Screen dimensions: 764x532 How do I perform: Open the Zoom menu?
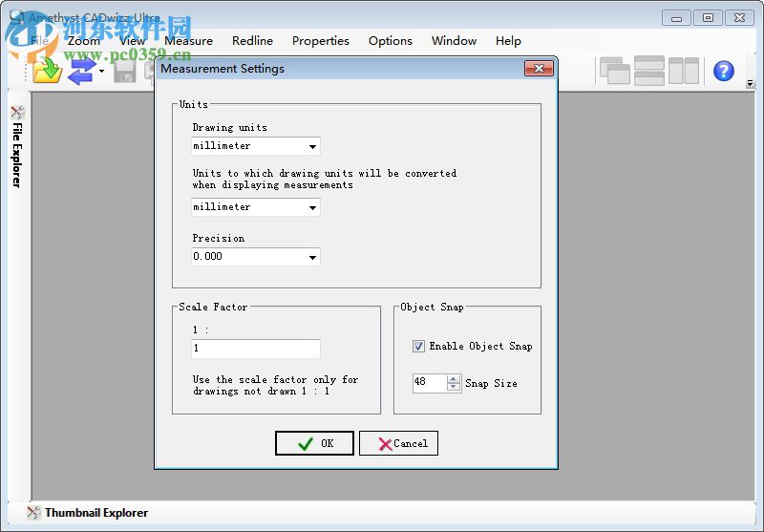point(84,41)
